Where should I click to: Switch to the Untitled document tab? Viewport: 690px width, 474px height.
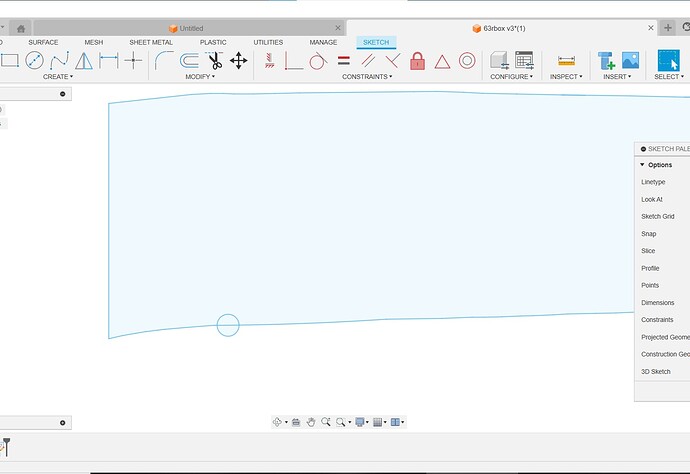click(x=186, y=28)
